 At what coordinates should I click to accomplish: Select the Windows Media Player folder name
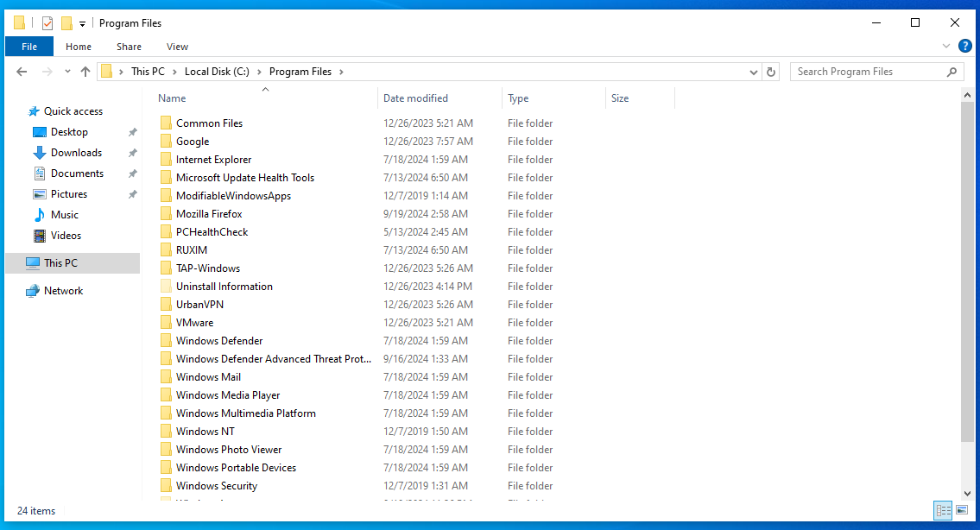[x=228, y=395]
